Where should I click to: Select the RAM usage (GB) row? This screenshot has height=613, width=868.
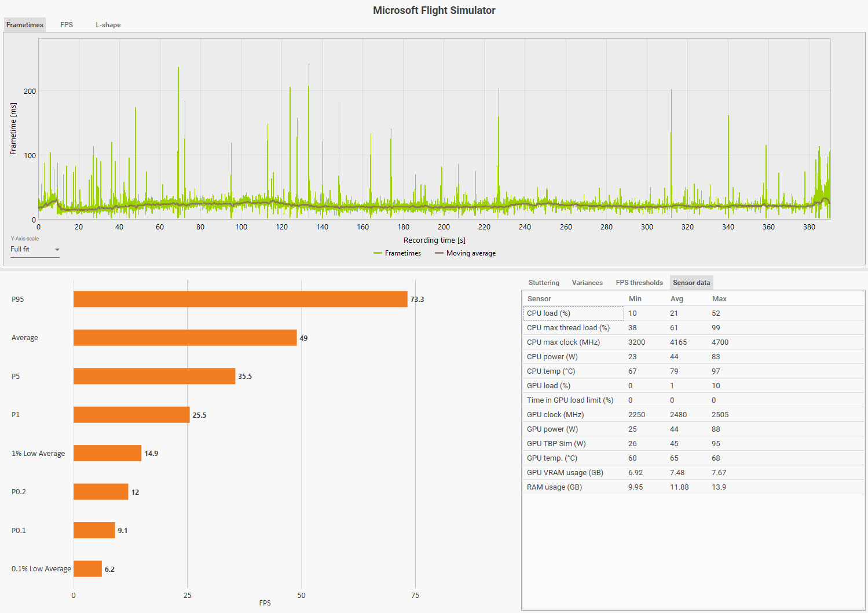tap(693, 487)
